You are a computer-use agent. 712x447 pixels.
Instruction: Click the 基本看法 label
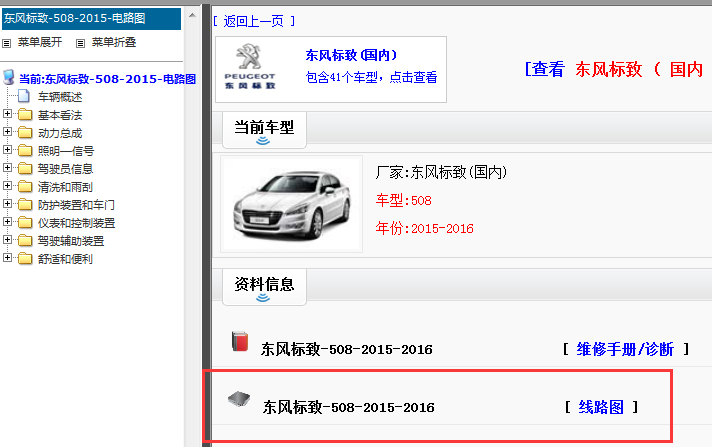60,115
